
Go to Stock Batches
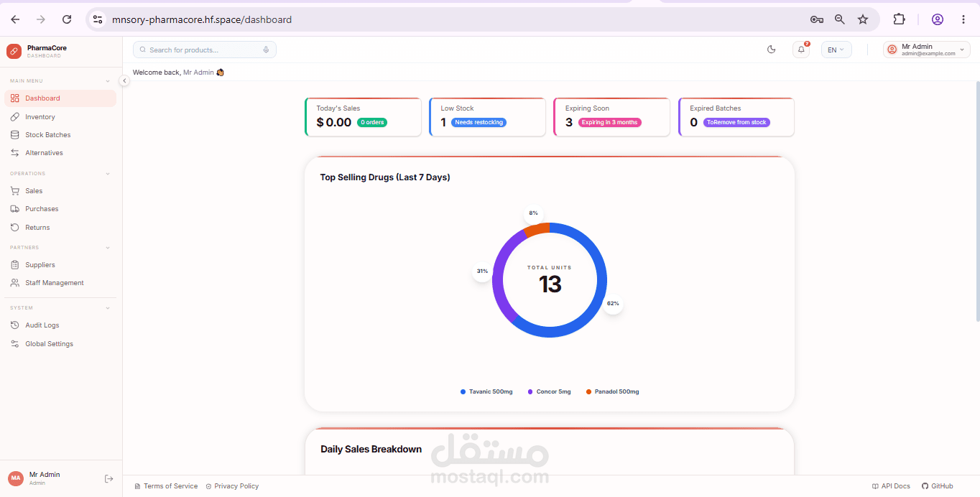point(60,135)
